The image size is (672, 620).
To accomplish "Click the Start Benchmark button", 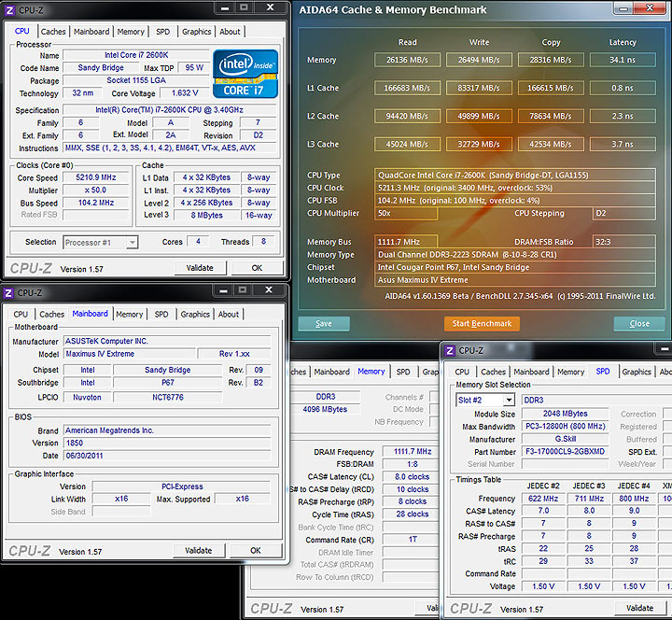I will tap(483, 324).
